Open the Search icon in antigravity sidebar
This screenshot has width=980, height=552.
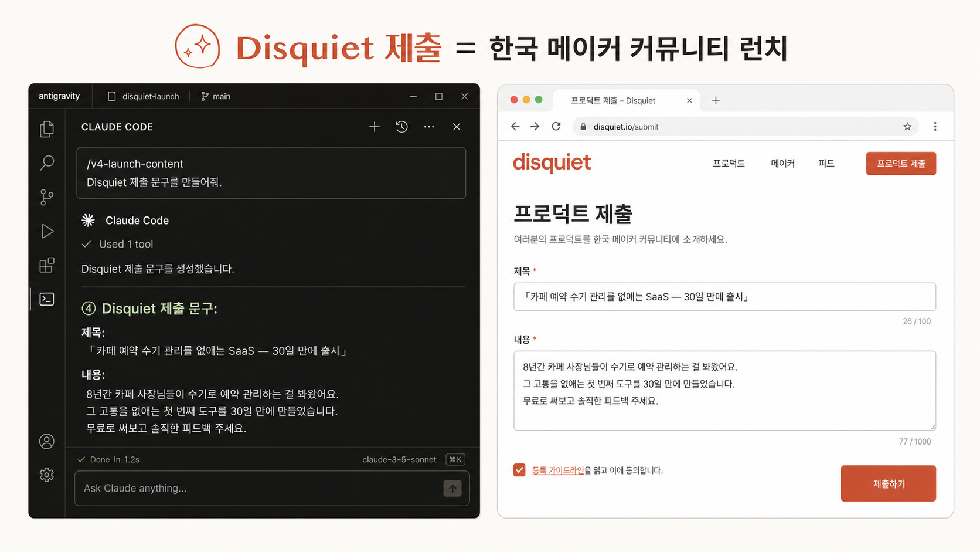pos(47,162)
